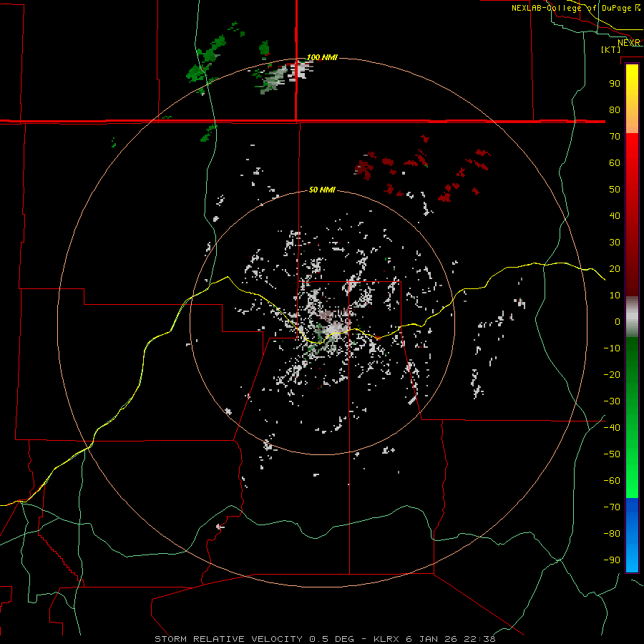
Task: Click the positive "60" scale value
Action: click(615, 162)
